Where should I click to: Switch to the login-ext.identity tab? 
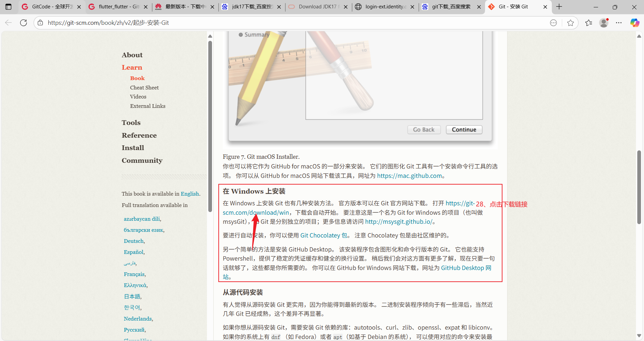[x=385, y=7]
